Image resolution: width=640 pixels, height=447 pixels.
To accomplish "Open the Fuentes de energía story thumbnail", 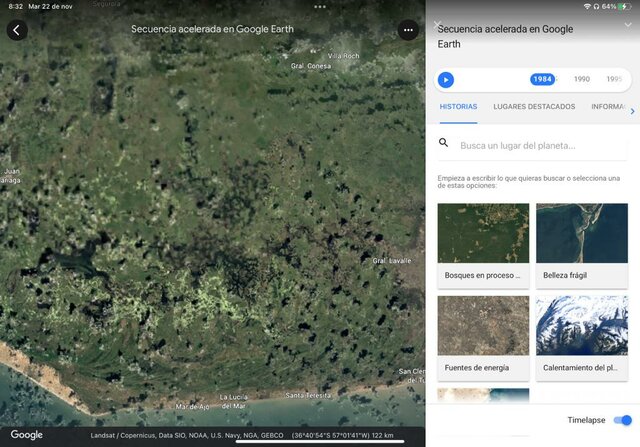I will click(483, 326).
